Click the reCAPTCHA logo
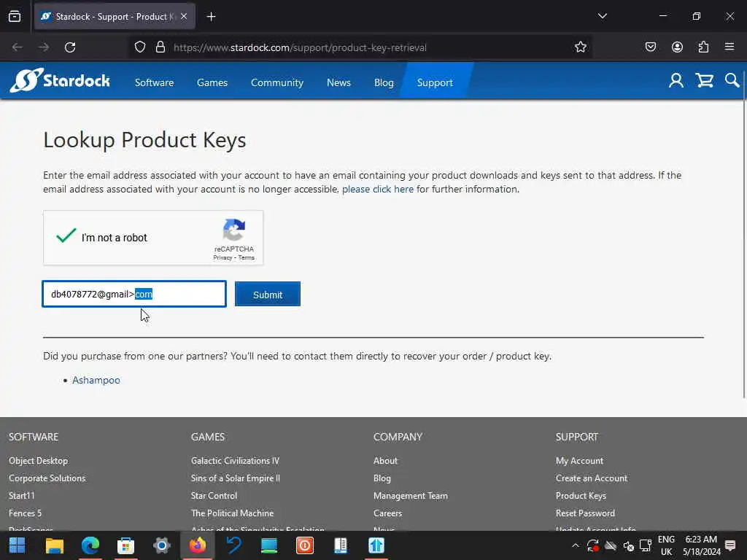The width and height of the screenshot is (747, 560). pyautogui.click(x=234, y=230)
